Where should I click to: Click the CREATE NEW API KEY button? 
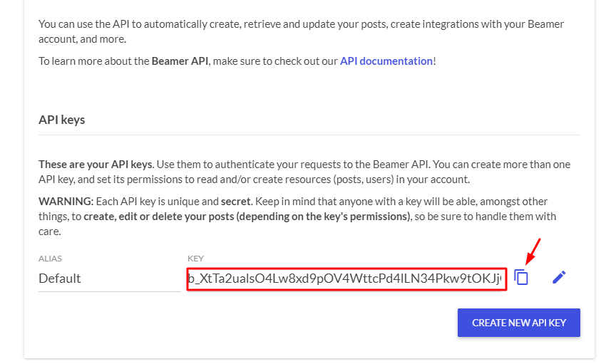click(518, 323)
